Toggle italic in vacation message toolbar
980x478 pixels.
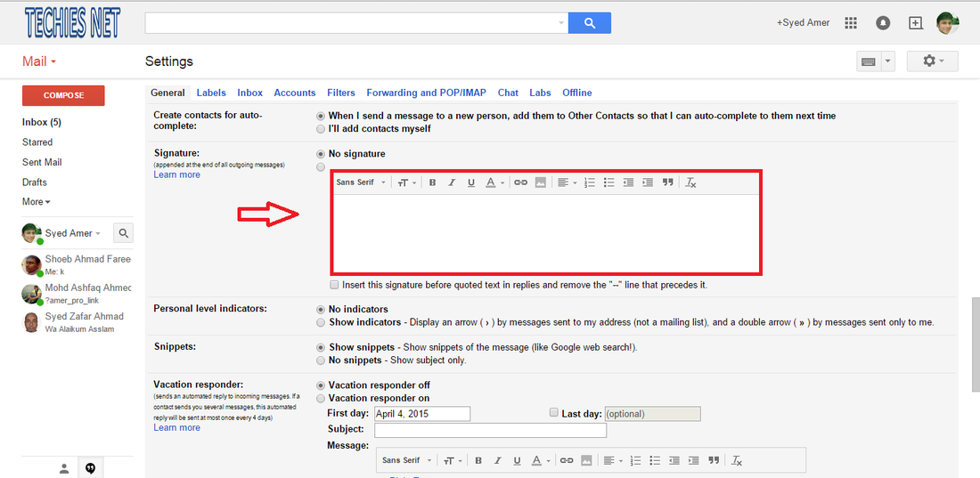(x=497, y=460)
